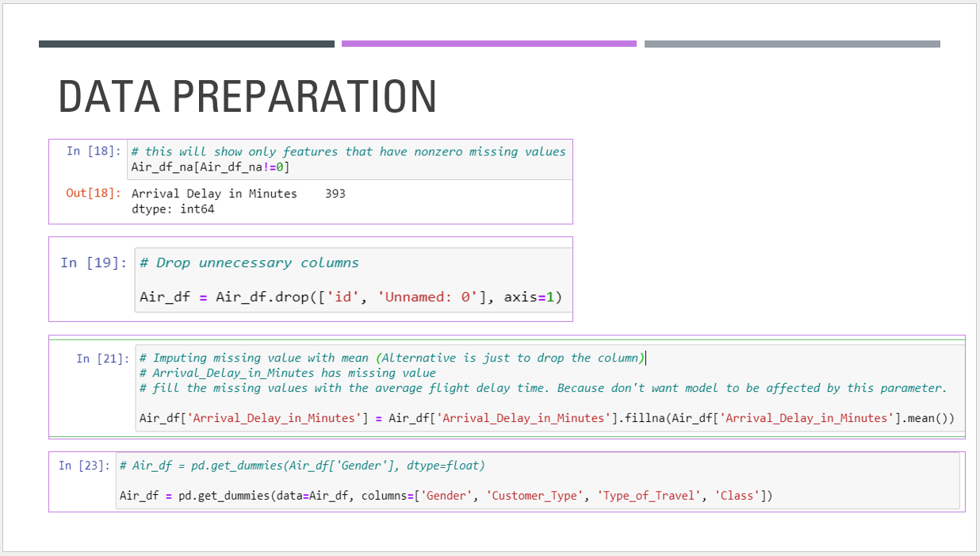This screenshot has width=980, height=556.
Task: Click the dark gray bar at top left
Action: [x=186, y=44]
